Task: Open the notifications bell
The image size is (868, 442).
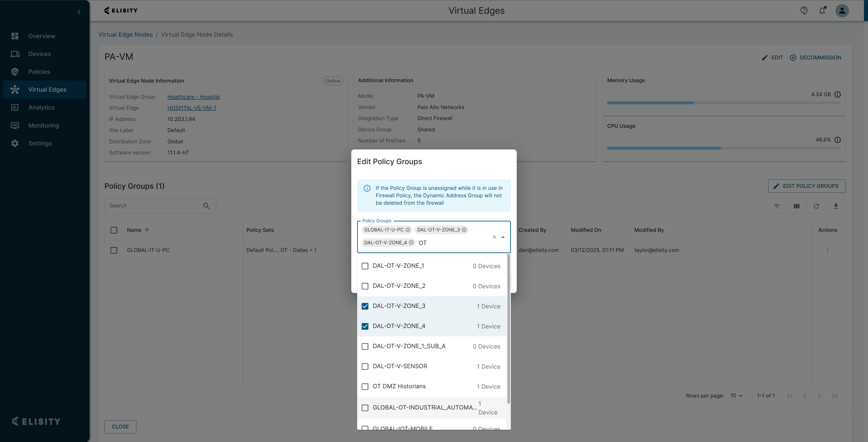Action: coord(822,11)
